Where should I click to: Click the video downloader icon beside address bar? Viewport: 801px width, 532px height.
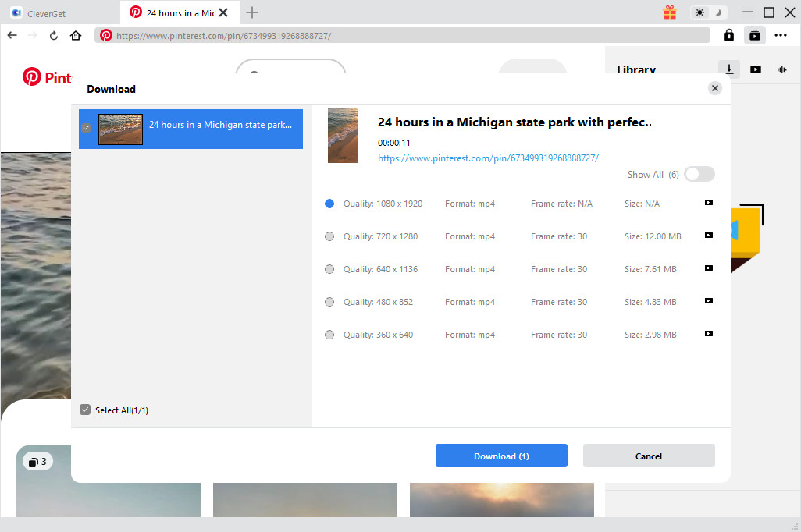pyautogui.click(x=754, y=35)
